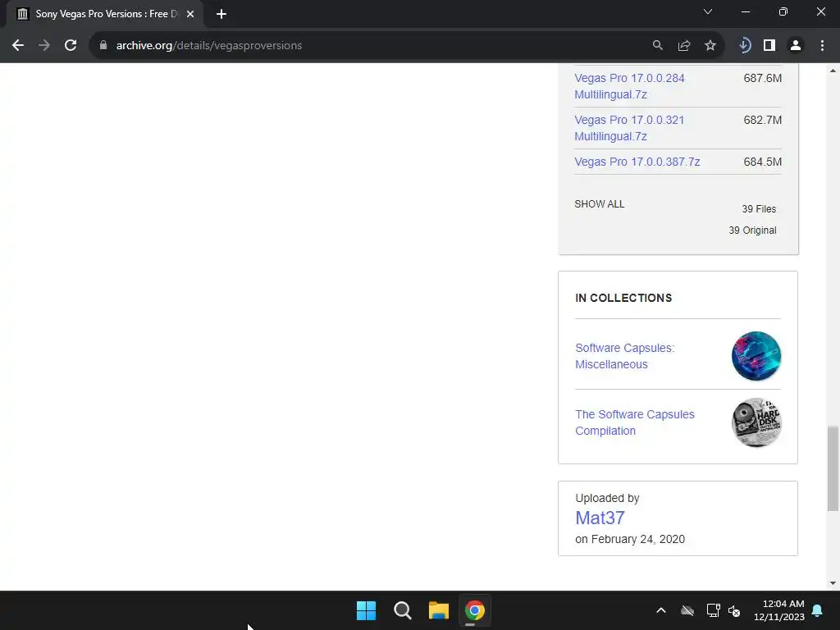Viewport: 840px width, 630px height.
Task: Click the 687.6M file size text
Action: coord(762,78)
